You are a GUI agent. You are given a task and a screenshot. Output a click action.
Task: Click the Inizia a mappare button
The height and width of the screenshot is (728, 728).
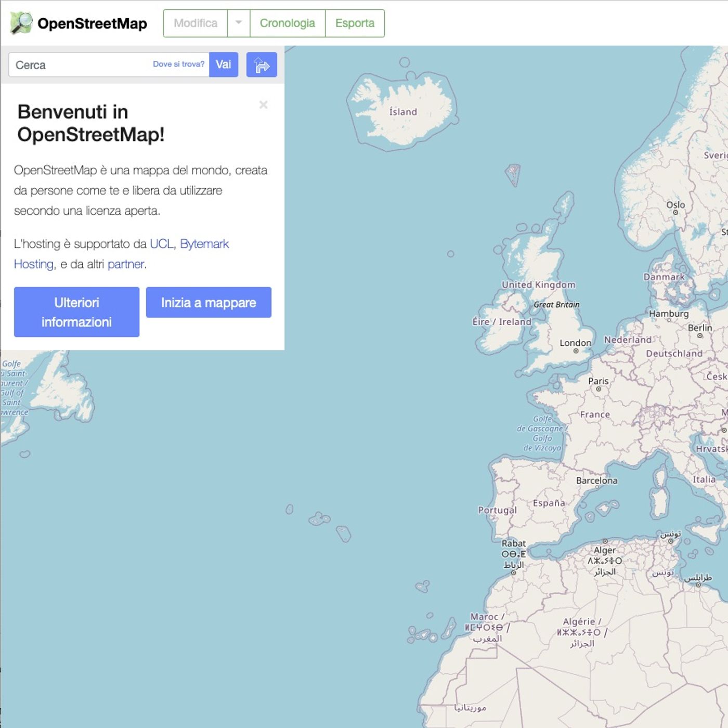[x=209, y=302]
